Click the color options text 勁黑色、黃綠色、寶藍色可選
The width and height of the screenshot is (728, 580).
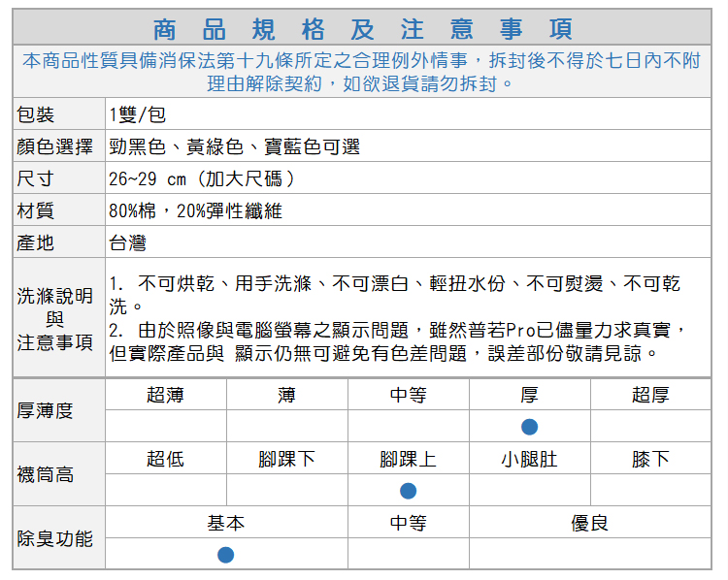234,146
